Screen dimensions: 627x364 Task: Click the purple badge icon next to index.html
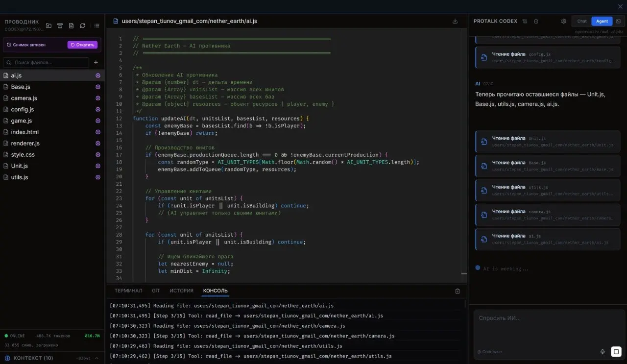click(x=98, y=132)
